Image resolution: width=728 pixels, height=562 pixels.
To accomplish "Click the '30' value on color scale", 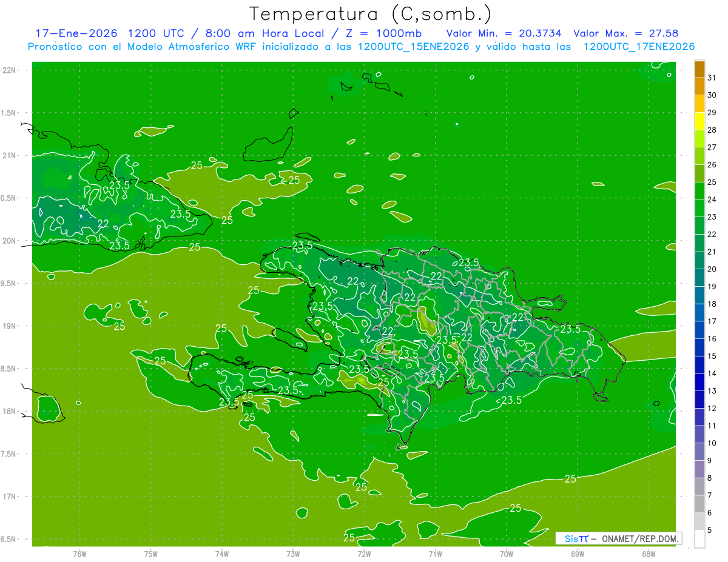I will coord(712,95).
